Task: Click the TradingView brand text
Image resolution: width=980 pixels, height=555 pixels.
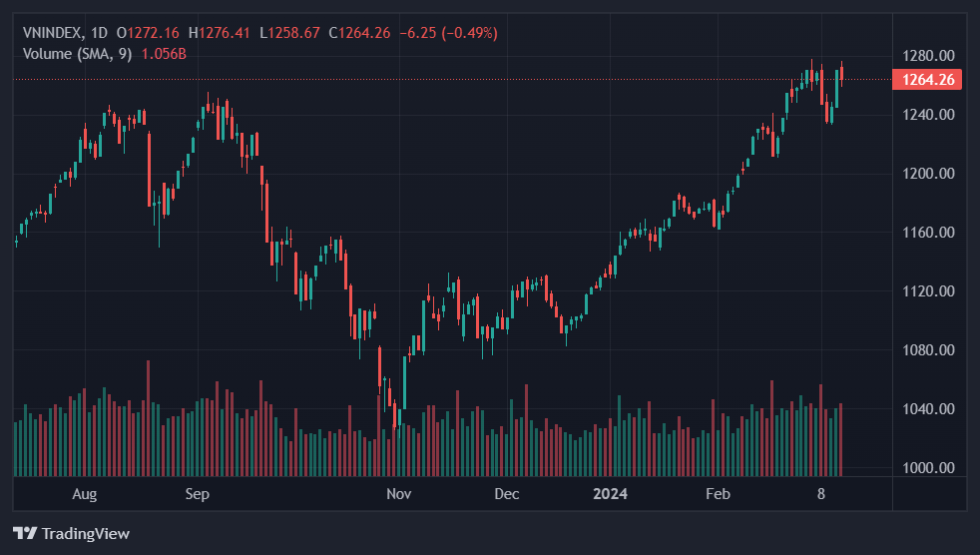Action: [x=85, y=533]
